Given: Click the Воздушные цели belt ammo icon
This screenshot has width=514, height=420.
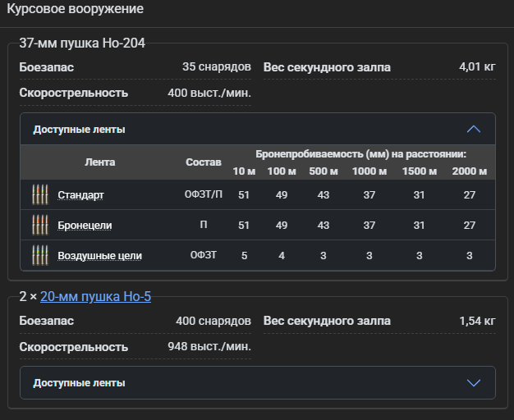Looking at the screenshot, I should point(39,255).
